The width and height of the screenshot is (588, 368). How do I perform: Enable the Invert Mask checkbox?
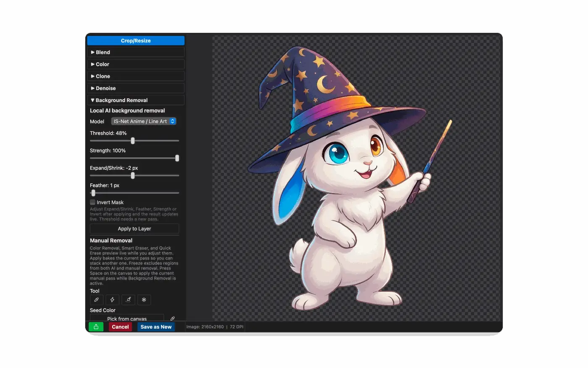click(x=92, y=202)
